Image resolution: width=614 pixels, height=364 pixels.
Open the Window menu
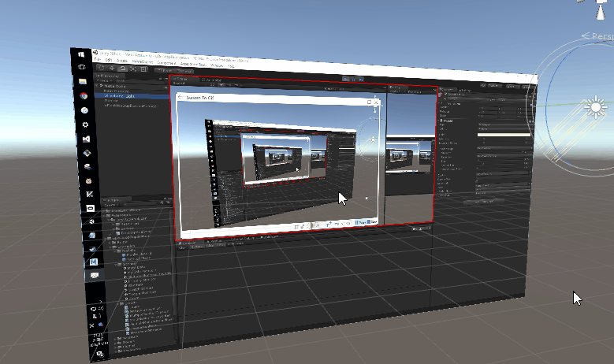217,65
